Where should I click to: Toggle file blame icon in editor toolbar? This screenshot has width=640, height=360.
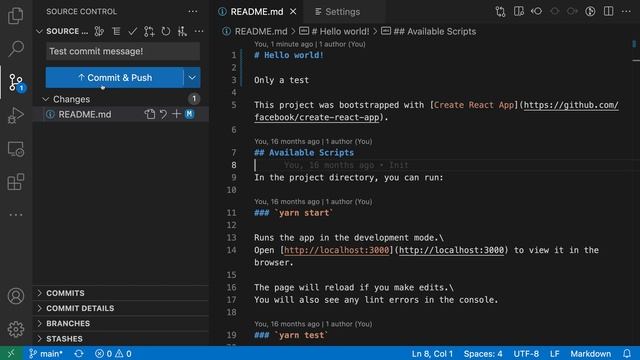coord(536,11)
